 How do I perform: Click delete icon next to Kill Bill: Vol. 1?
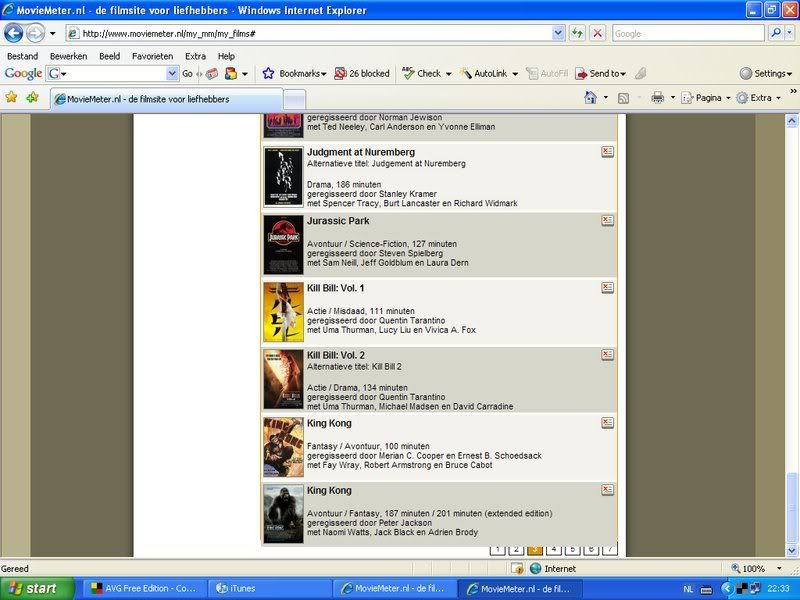pyautogui.click(x=607, y=288)
